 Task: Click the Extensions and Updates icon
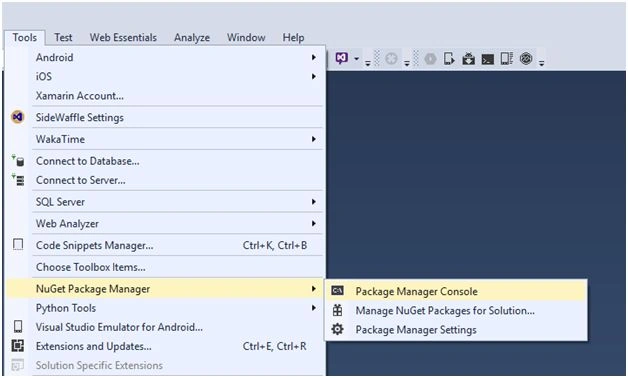tap(18, 346)
